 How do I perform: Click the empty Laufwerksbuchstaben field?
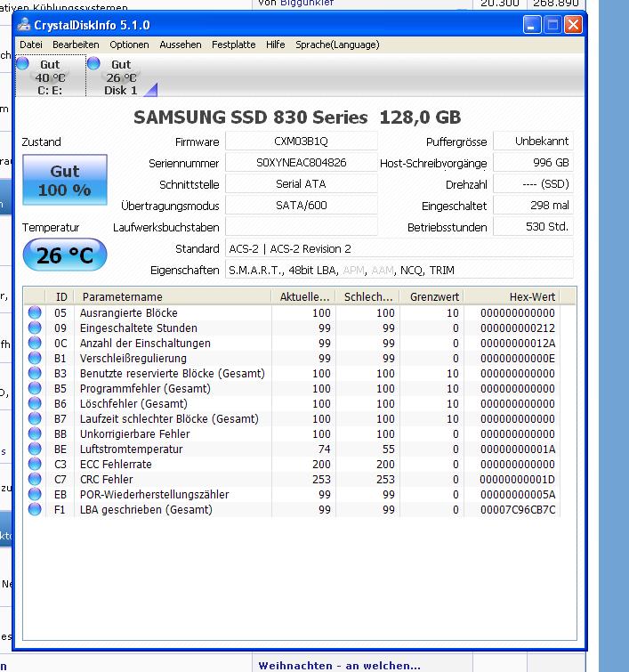coord(302,227)
